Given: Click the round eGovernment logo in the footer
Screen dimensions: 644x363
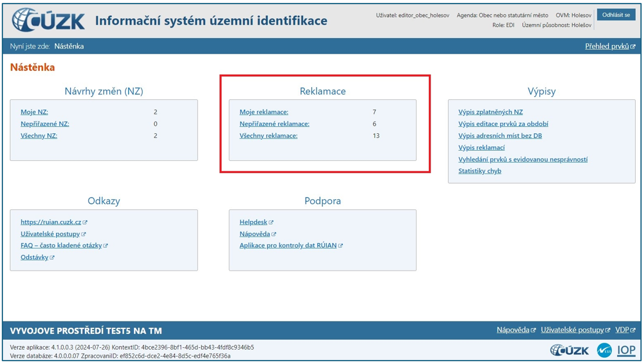Looking at the screenshot, I should 604,350.
